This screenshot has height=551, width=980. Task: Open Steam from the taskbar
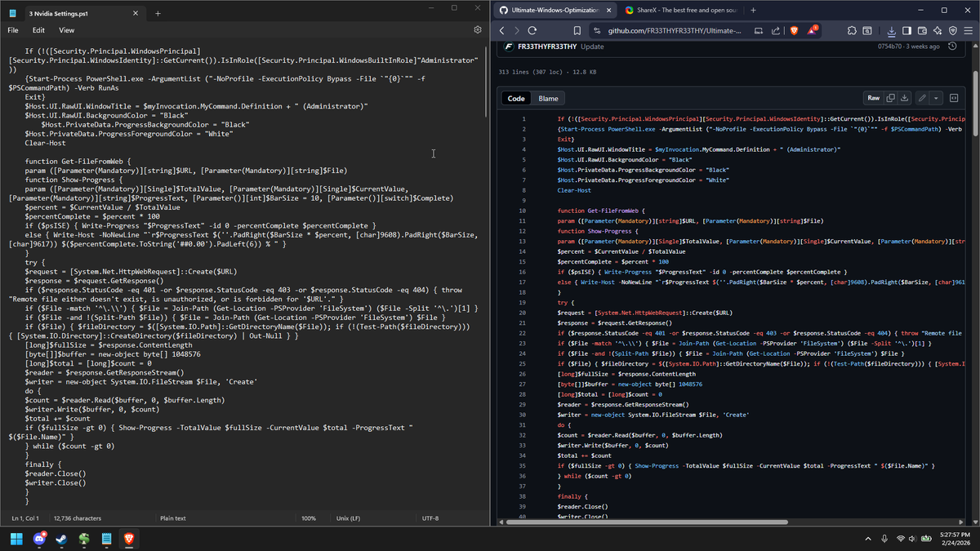(61, 539)
